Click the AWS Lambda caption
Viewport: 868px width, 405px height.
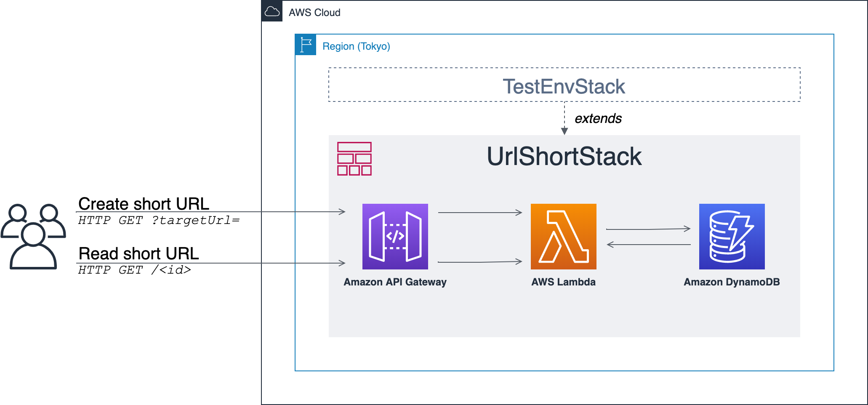(x=563, y=282)
